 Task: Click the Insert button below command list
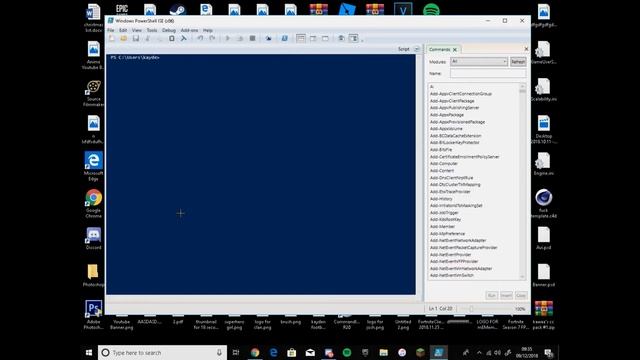pos(506,295)
